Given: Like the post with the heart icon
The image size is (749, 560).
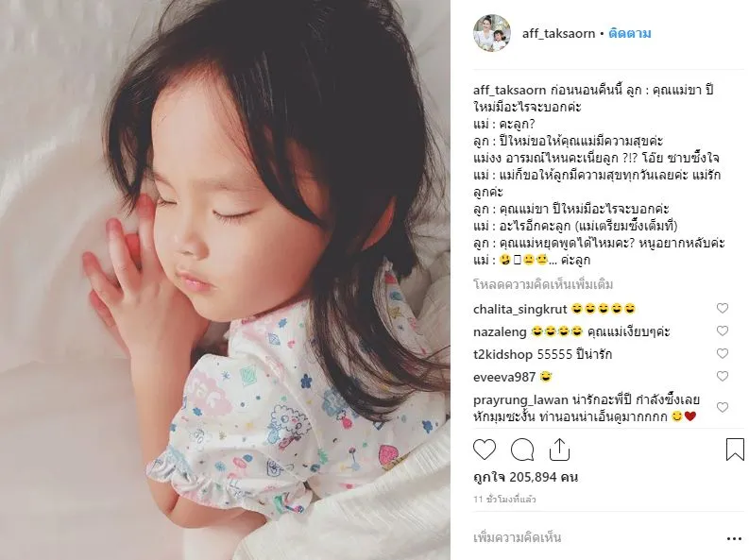Looking at the screenshot, I should pos(485,450).
